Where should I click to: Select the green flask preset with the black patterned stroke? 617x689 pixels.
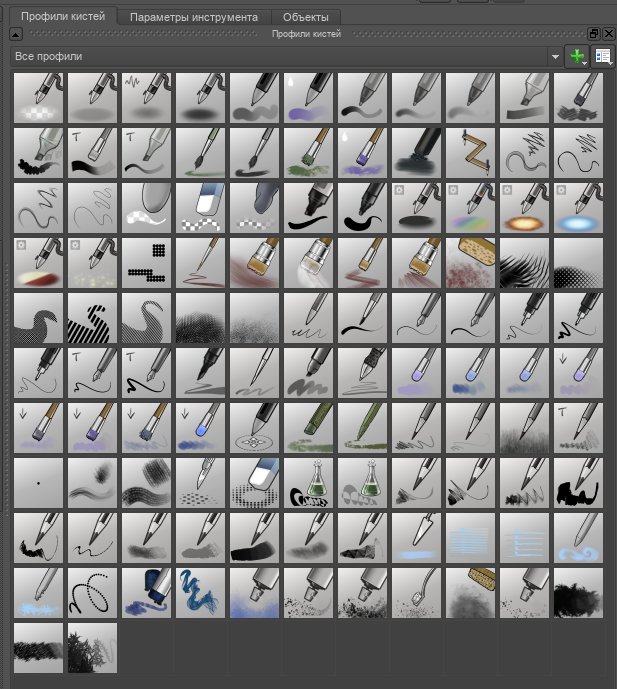(308, 483)
